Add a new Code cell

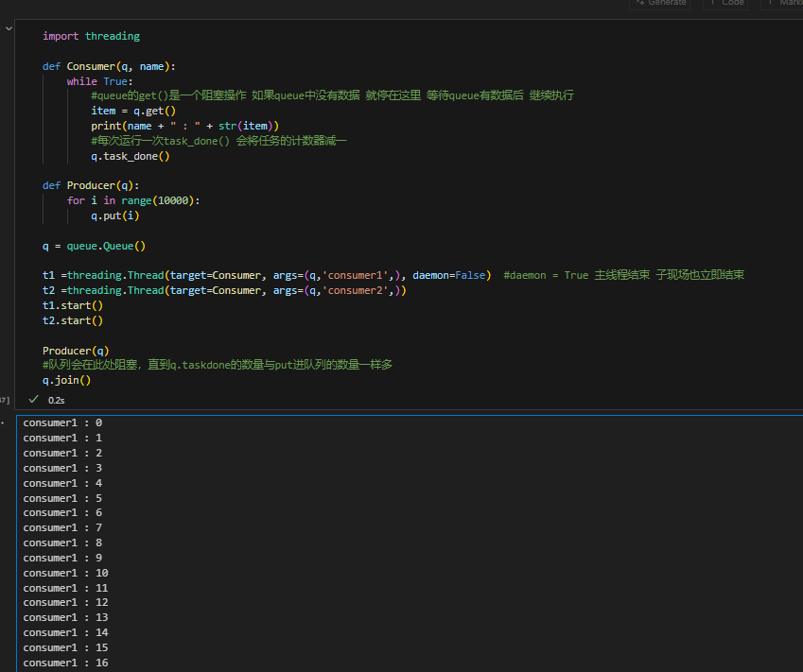click(x=726, y=3)
